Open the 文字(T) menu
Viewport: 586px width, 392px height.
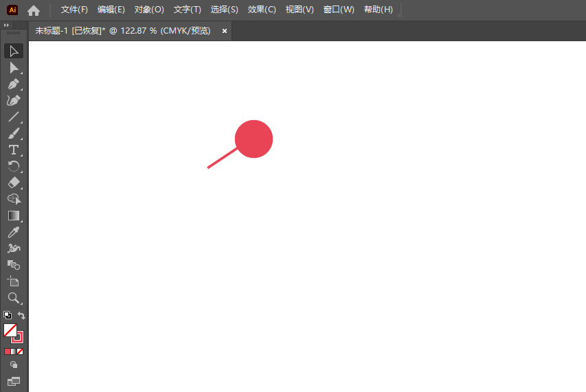(188, 10)
